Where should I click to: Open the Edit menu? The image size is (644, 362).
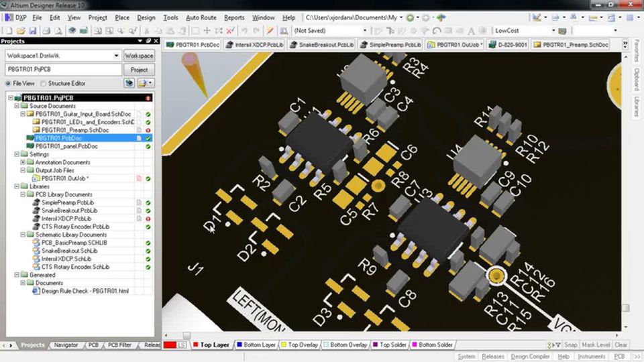[x=54, y=17]
